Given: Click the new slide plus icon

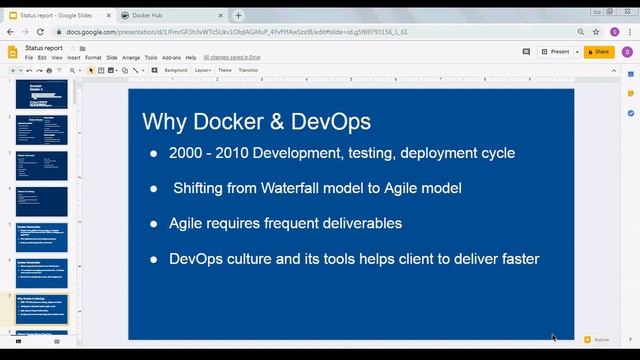Looking at the screenshot, I should tap(13, 71).
